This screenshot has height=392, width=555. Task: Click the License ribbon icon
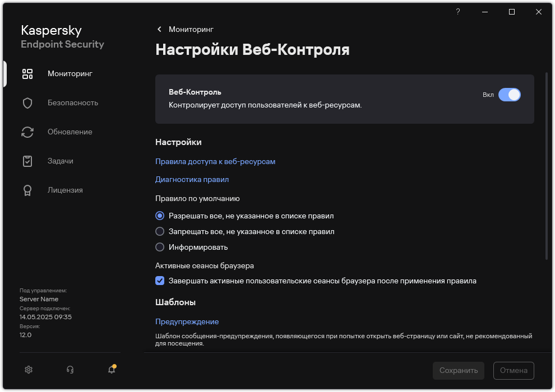coord(27,190)
